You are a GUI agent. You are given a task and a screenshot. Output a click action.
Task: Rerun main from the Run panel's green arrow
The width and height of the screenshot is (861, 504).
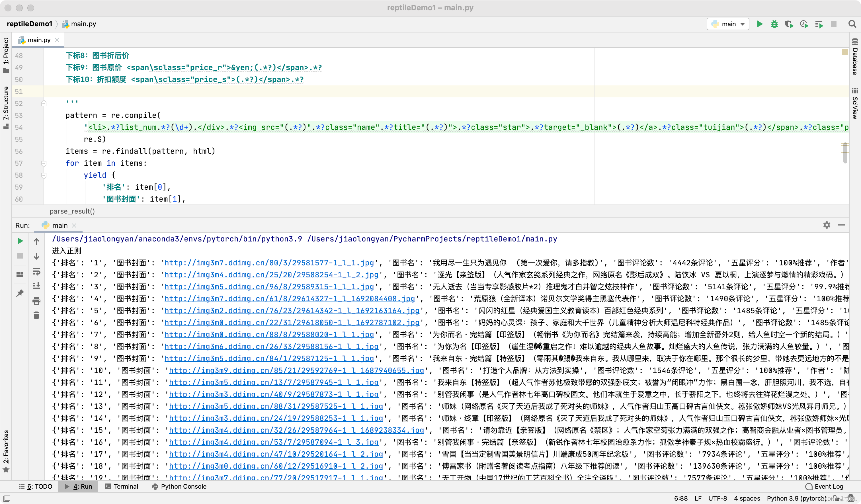20,241
